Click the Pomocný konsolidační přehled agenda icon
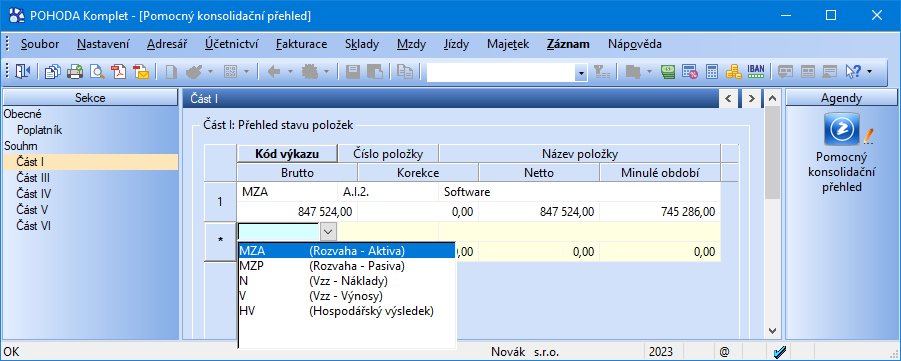901x361 pixels. coord(842,129)
